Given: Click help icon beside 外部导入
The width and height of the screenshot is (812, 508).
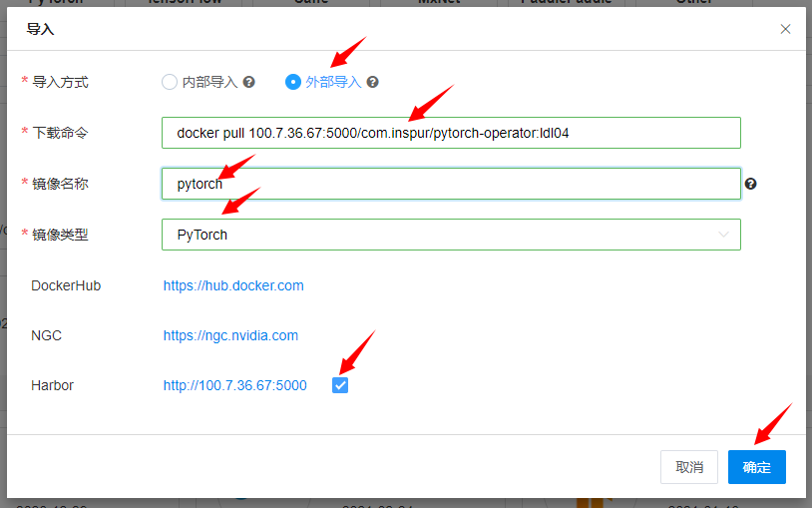Looking at the screenshot, I should click(x=372, y=82).
